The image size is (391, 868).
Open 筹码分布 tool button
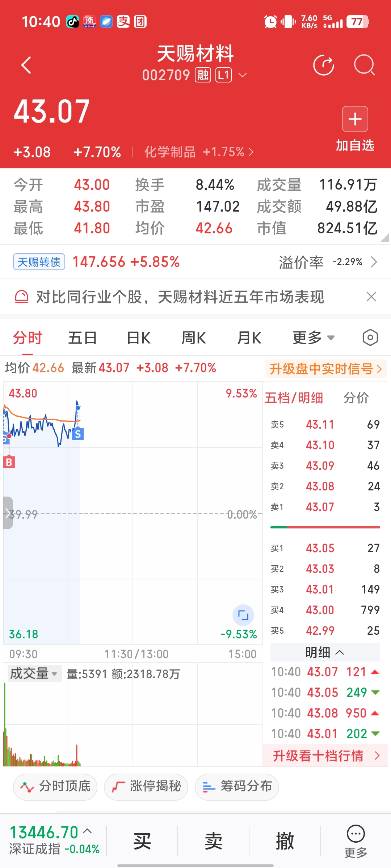237,786
